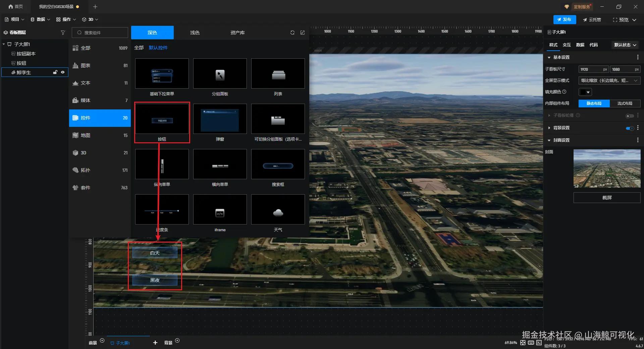Open the 全屏显示模式 dropdown

coord(609,81)
